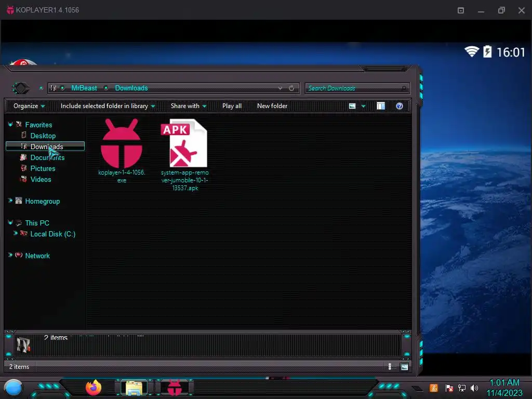Expand the Homegroup tree node
532x399 pixels.
(10, 201)
